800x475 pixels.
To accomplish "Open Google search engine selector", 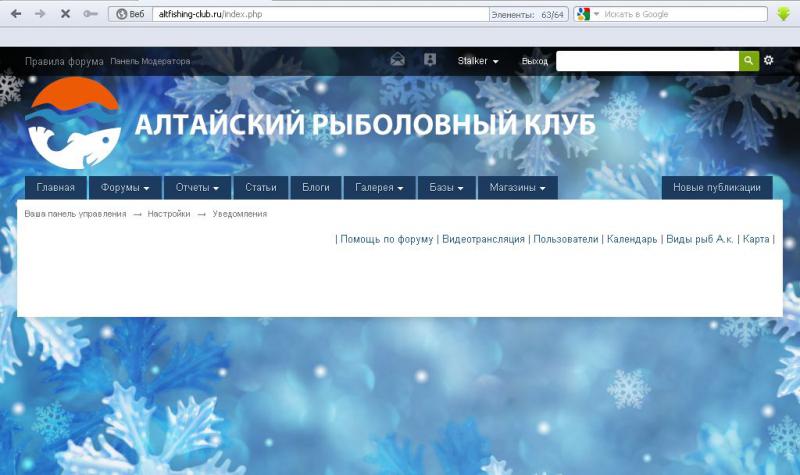I will coord(588,14).
